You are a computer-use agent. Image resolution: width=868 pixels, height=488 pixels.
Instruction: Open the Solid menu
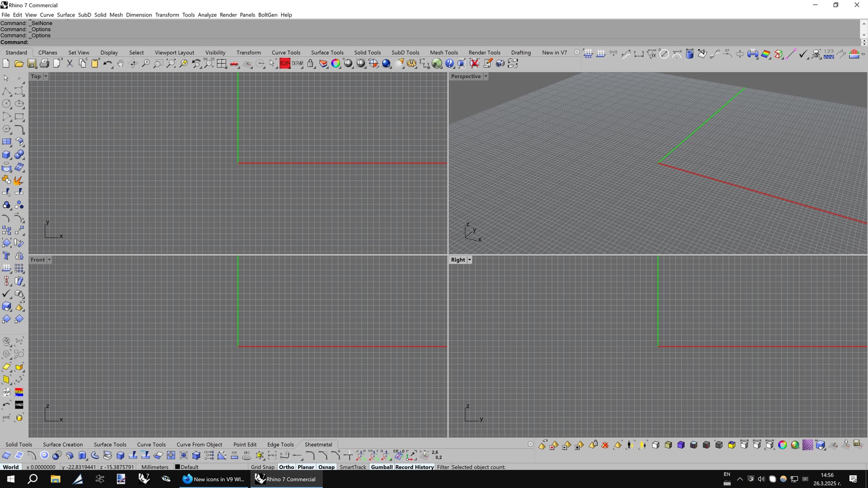coord(100,14)
